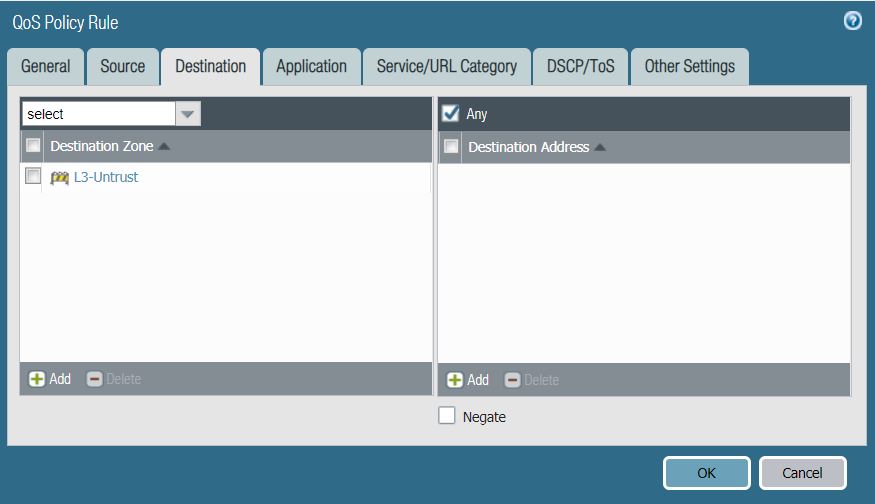Click green plus Add icon under Destination Zone
Screen dimensions: 875x504
37,379
